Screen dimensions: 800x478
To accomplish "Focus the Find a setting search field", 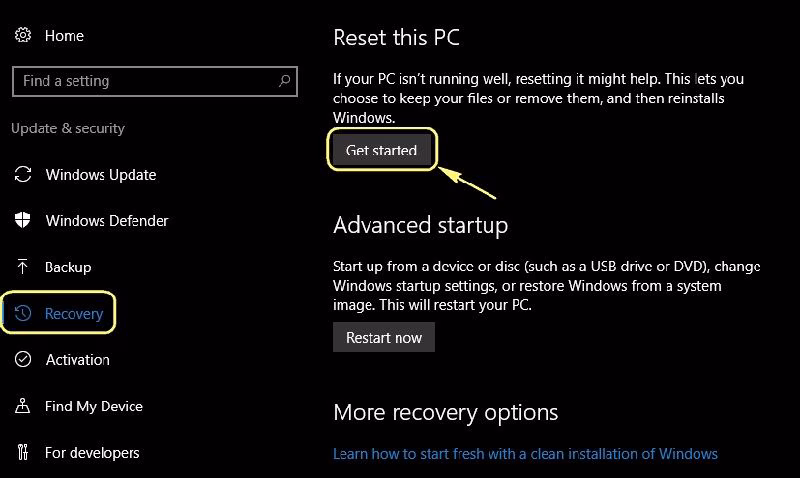I will point(140,81).
